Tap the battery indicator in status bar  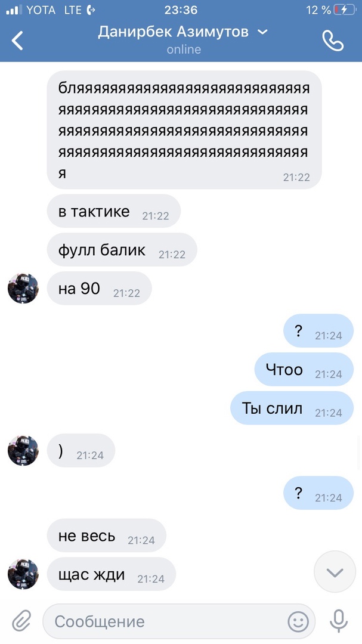(344, 10)
